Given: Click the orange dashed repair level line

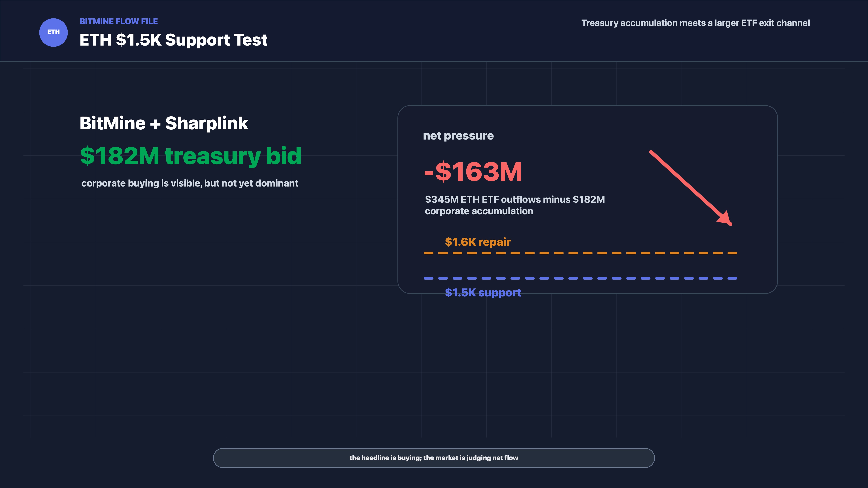Looking at the screenshot, I should pos(580,253).
